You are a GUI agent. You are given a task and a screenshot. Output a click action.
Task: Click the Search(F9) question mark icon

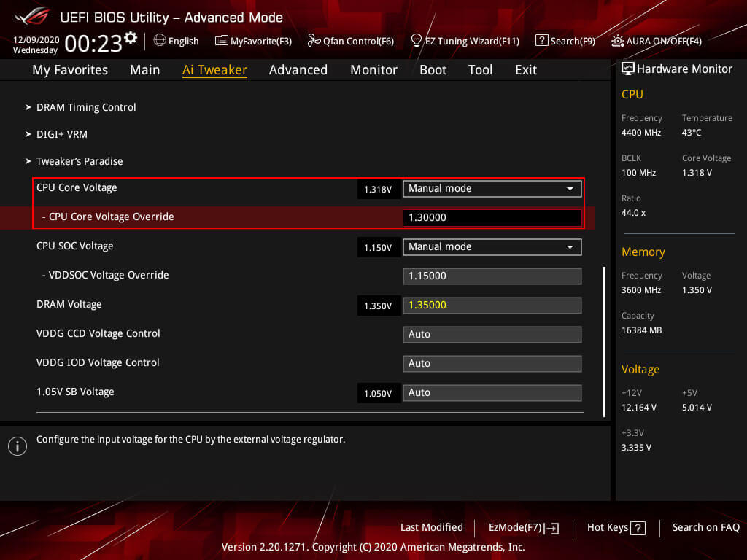[542, 41]
